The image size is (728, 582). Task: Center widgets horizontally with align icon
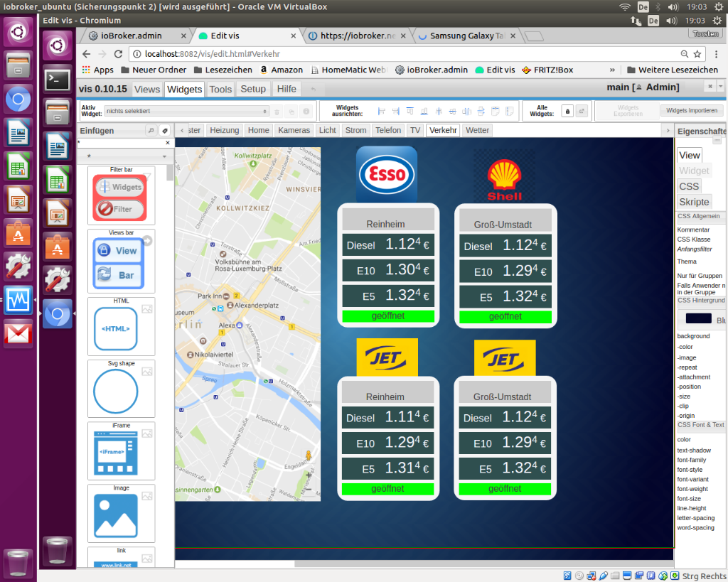click(x=452, y=112)
